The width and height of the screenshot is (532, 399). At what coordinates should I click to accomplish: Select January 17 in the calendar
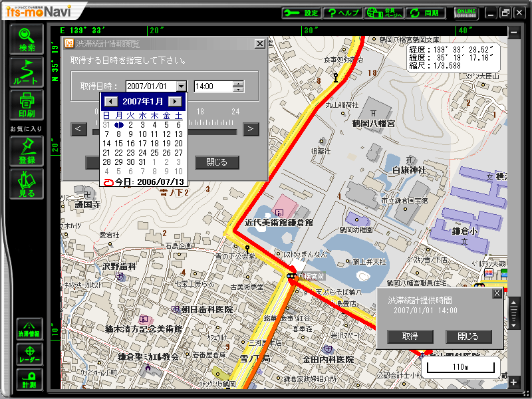click(x=142, y=144)
